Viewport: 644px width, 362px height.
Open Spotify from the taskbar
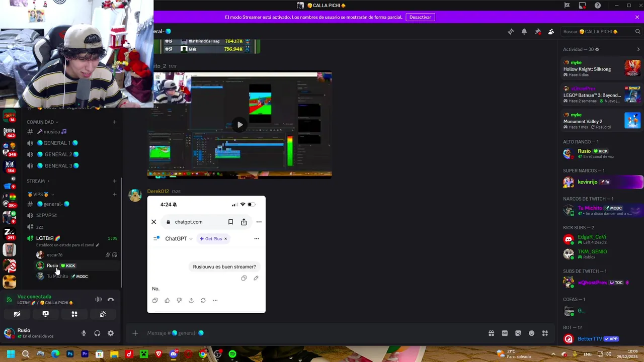tap(232, 354)
